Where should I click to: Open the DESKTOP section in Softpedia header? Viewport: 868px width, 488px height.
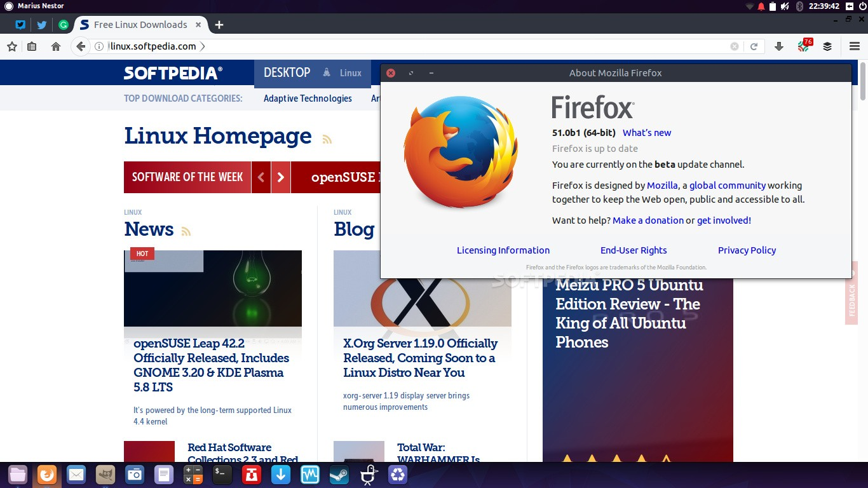tap(287, 72)
